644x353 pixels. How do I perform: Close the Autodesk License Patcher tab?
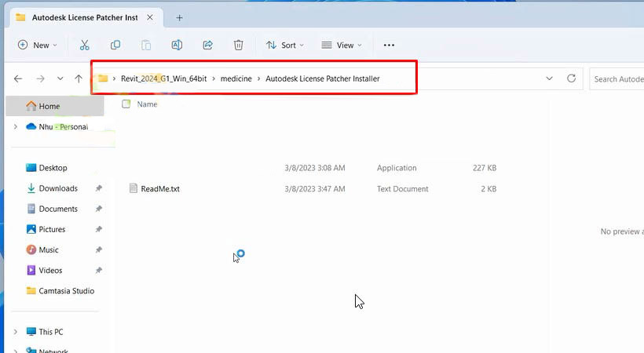[150, 17]
